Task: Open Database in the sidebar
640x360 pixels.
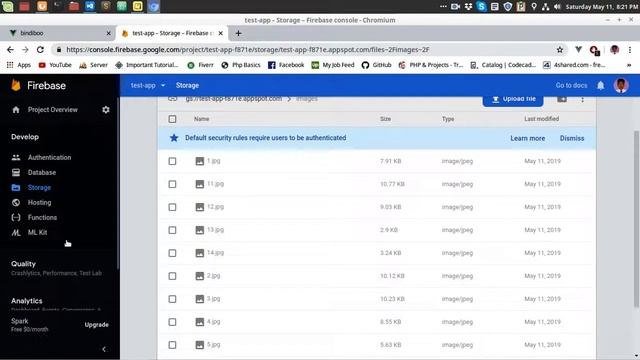Action: click(x=42, y=172)
